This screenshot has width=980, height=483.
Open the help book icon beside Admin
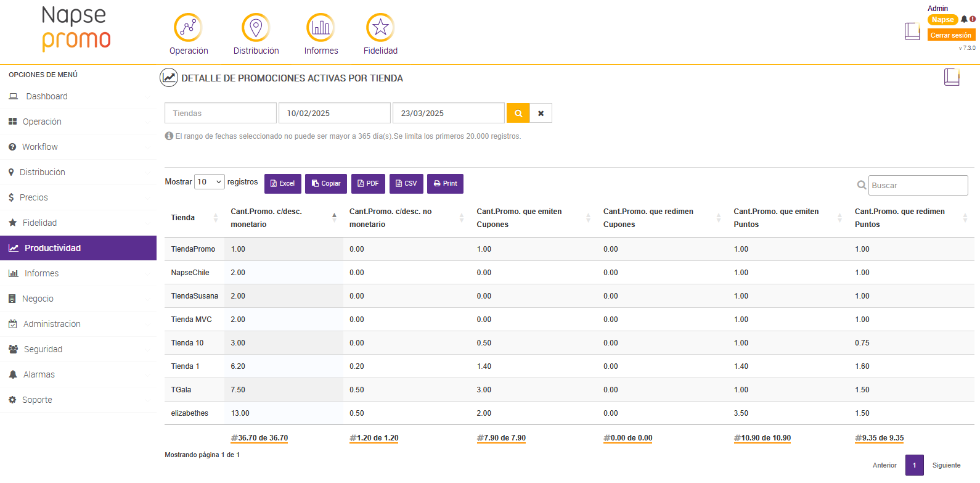[912, 31]
